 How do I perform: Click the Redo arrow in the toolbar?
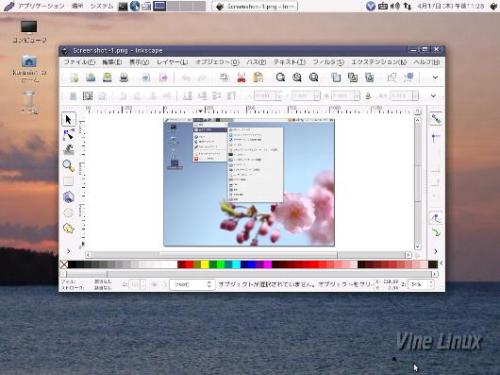[202, 78]
